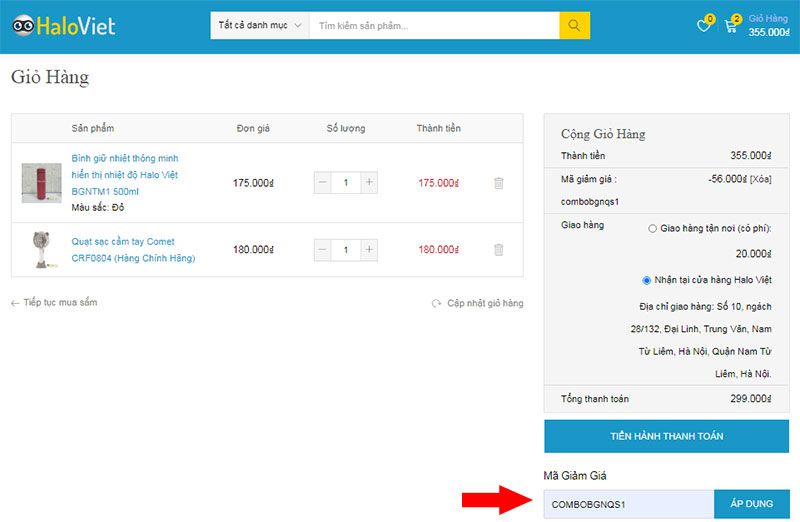Select Nhận tại cửa hàng Halo Việt option
Screen dimensions: 800x522
(646, 280)
